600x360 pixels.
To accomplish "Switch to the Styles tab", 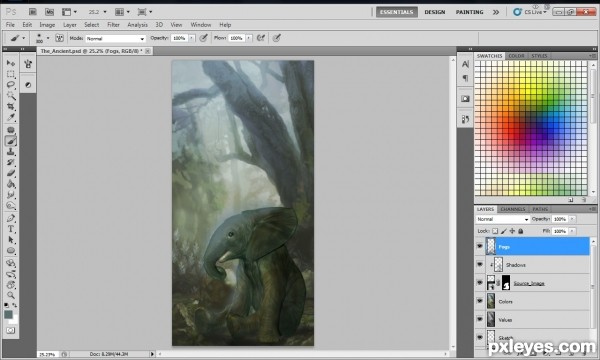I will click(539, 56).
